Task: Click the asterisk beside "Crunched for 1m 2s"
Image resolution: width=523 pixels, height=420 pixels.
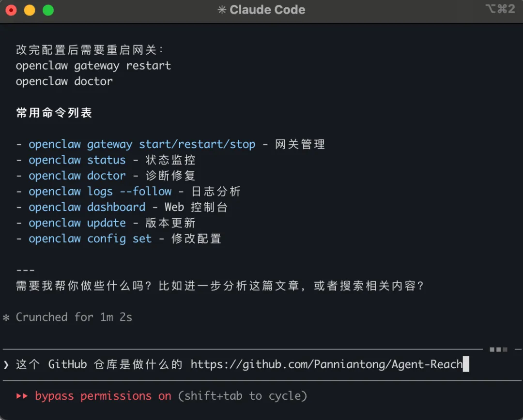Action: coord(6,317)
